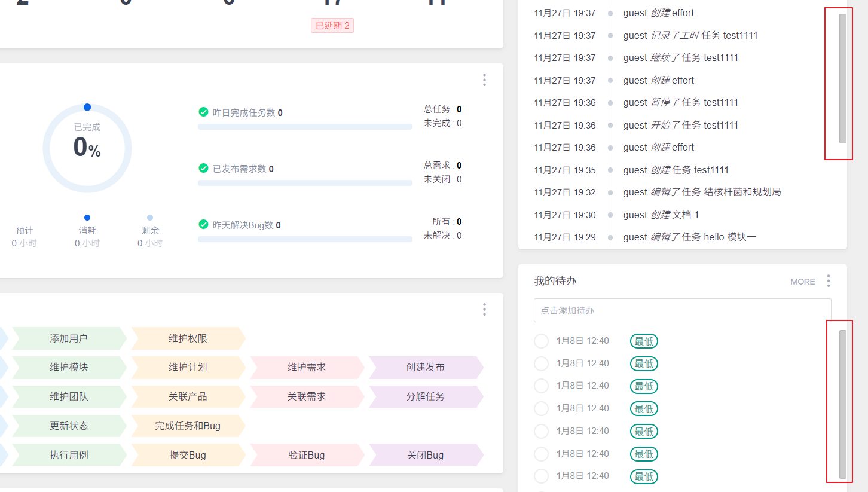The height and width of the screenshot is (492, 868).
Task: Click the light-blue dot above 剩余
Action: click(150, 218)
